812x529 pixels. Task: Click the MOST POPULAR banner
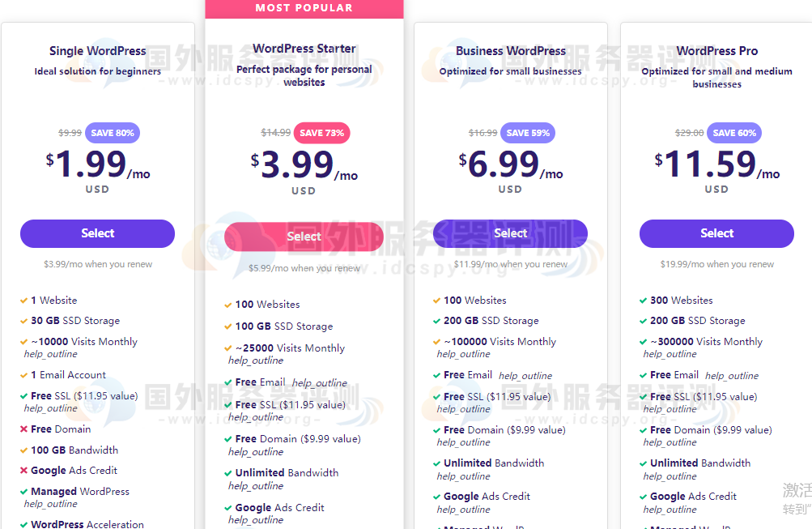point(304,8)
